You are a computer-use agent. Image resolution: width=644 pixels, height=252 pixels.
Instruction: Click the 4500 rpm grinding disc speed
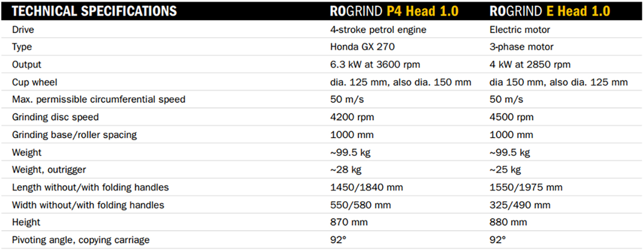(x=511, y=117)
